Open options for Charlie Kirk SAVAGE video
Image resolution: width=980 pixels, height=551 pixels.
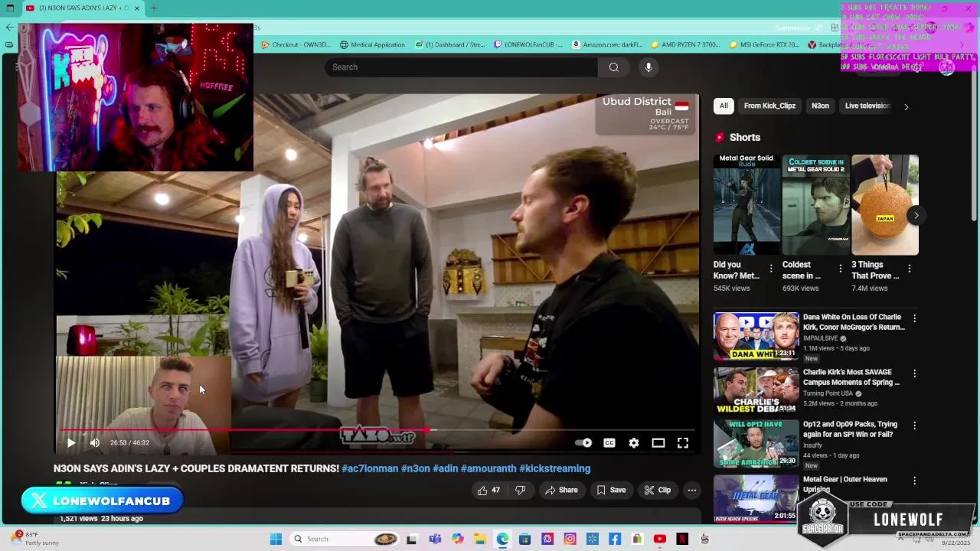pyautogui.click(x=914, y=373)
